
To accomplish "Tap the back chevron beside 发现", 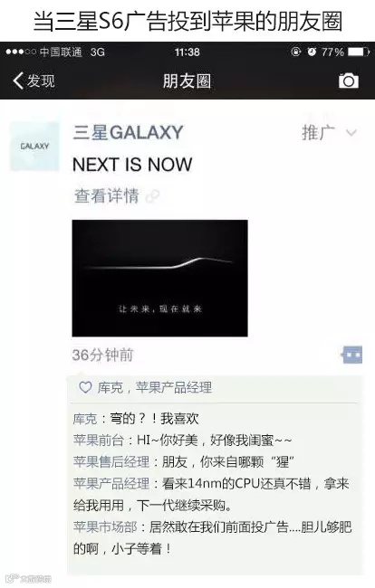I will [x=18, y=81].
